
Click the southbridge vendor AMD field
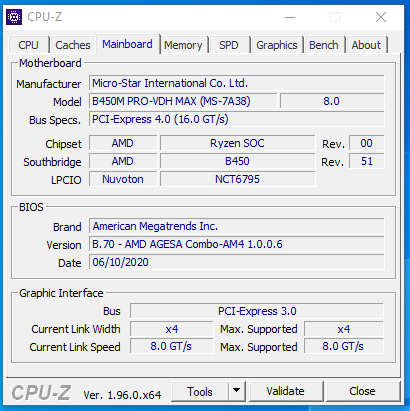point(123,161)
